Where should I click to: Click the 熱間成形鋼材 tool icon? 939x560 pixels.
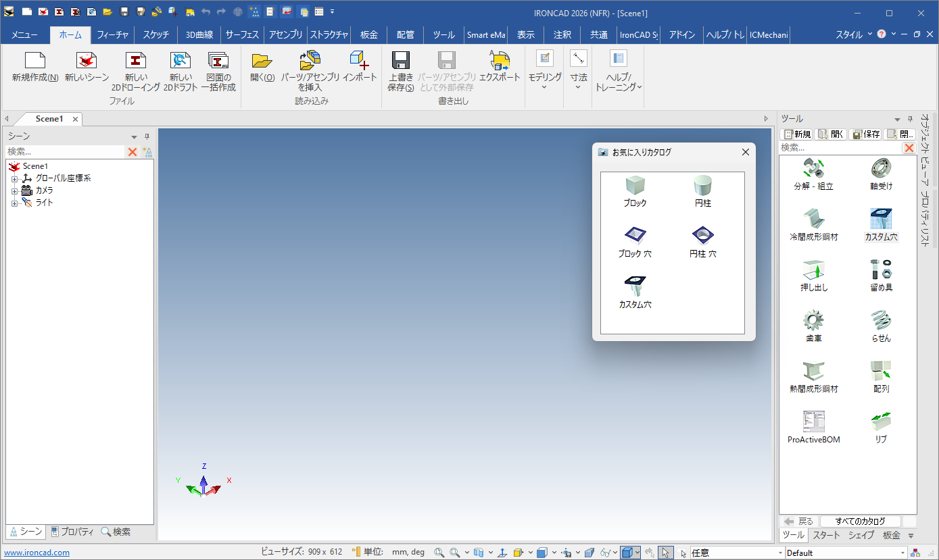(813, 370)
